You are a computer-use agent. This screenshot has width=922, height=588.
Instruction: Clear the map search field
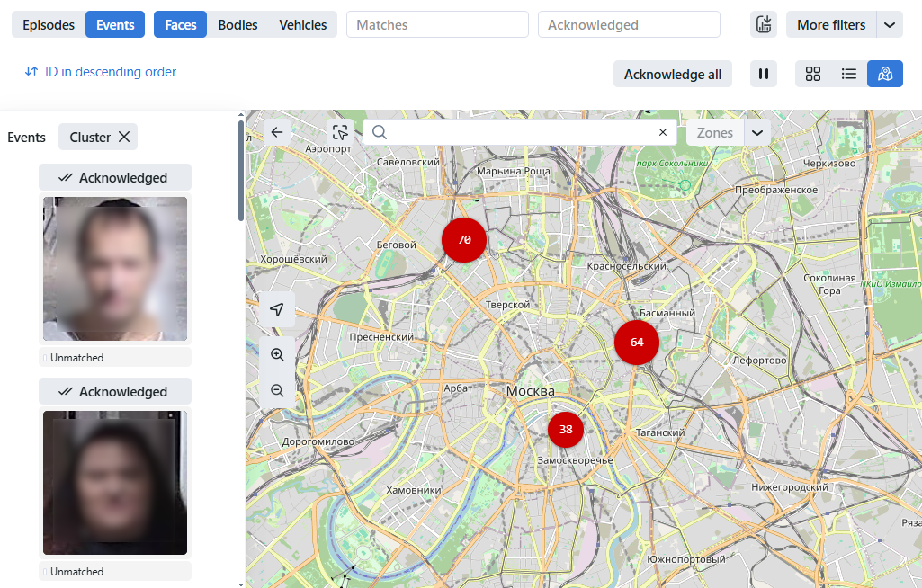click(x=663, y=132)
